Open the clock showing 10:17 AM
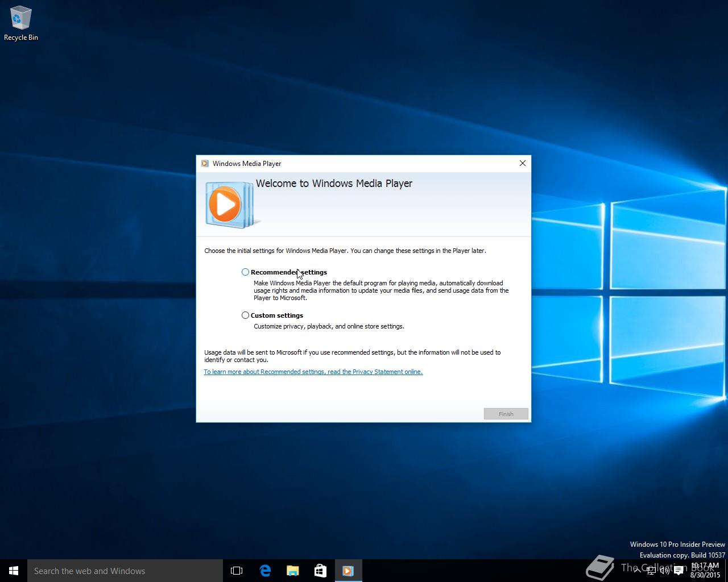 click(x=705, y=571)
